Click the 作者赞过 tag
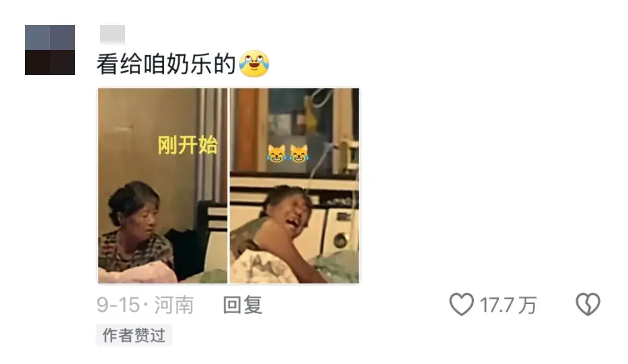Viewport: 628px width, 364px height. pos(134,335)
